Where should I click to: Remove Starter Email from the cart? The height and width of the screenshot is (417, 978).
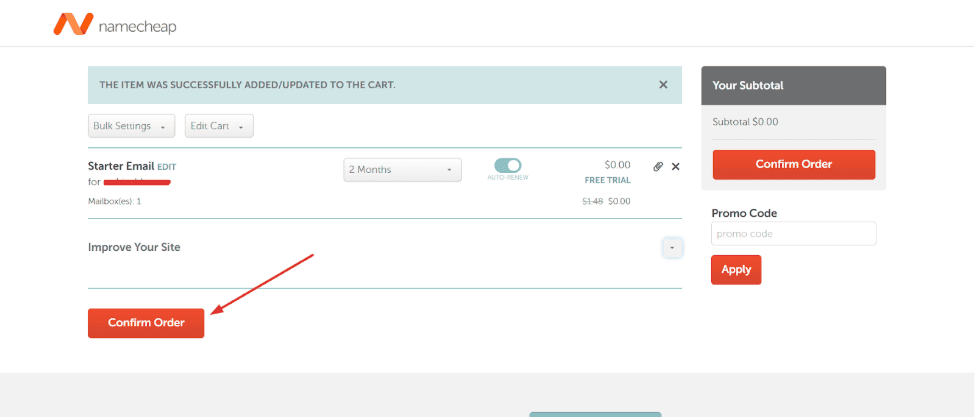pyautogui.click(x=675, y=166)
